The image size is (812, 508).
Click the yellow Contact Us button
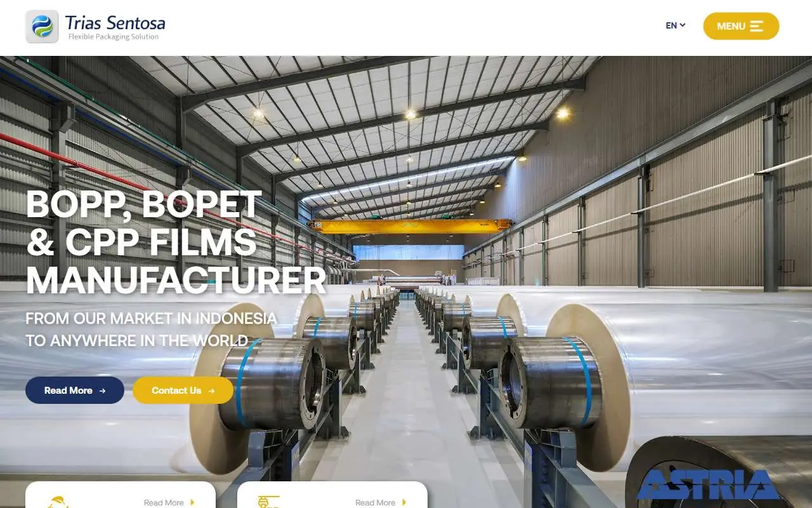(183, 391)
